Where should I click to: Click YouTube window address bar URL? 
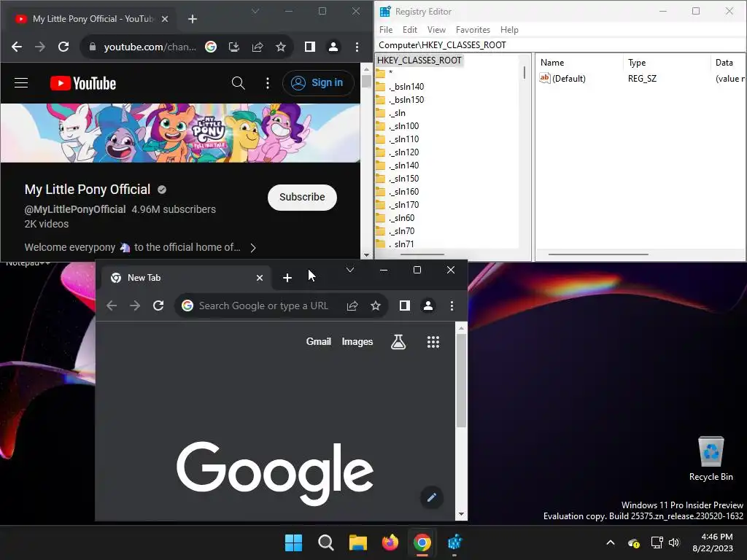(x=150, y=47)
